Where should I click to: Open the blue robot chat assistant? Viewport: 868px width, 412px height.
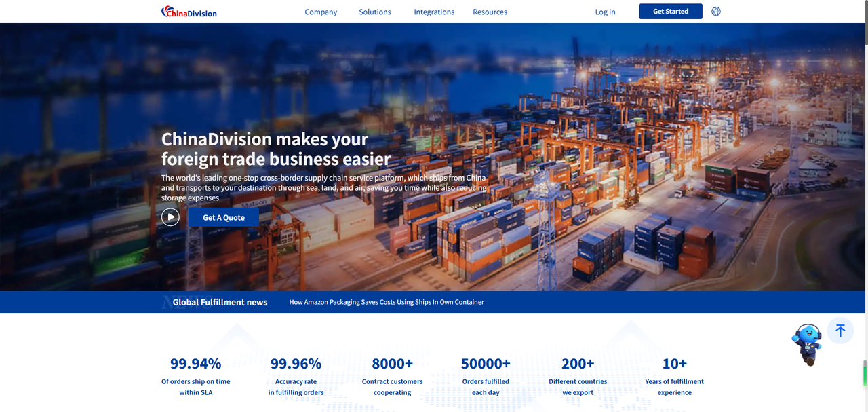coord(807,345)
